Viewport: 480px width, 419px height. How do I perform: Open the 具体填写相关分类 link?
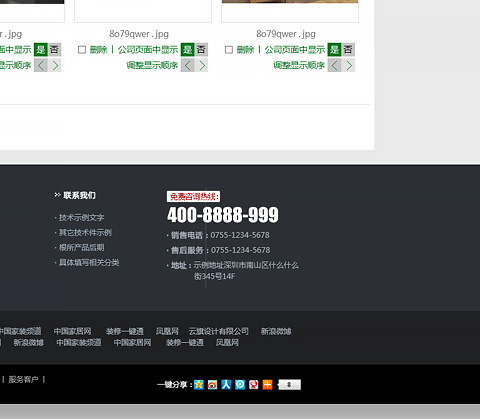(89, 263)
